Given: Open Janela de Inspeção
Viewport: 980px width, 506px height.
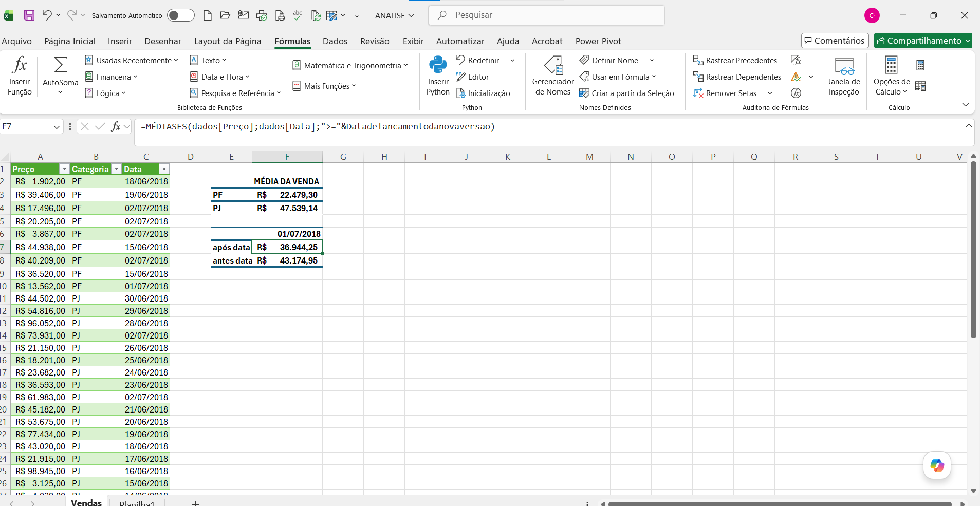Looking at the screenshot, I should point(844,76).
